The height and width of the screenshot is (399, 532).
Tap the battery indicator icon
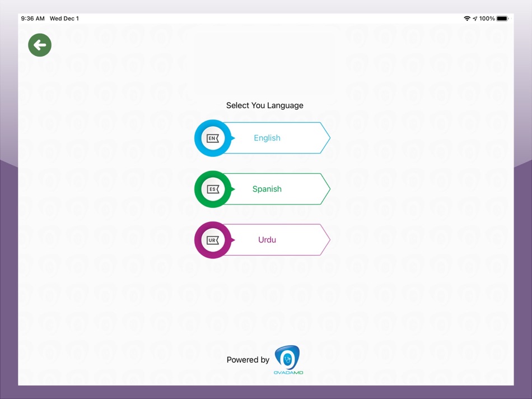click(x=502, y=18)
